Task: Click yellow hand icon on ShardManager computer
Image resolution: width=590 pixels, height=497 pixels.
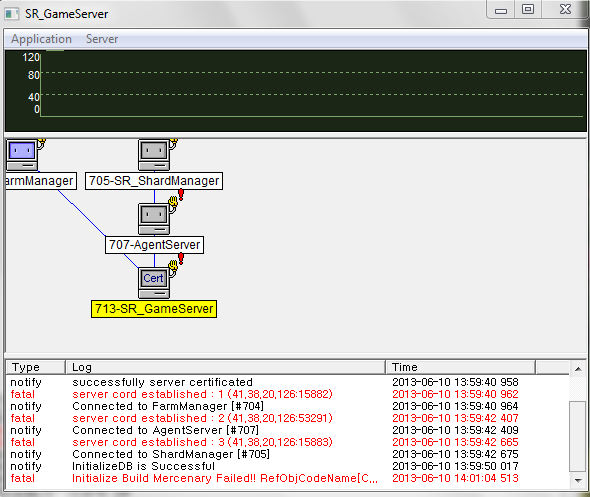Action: coord(173,143)
